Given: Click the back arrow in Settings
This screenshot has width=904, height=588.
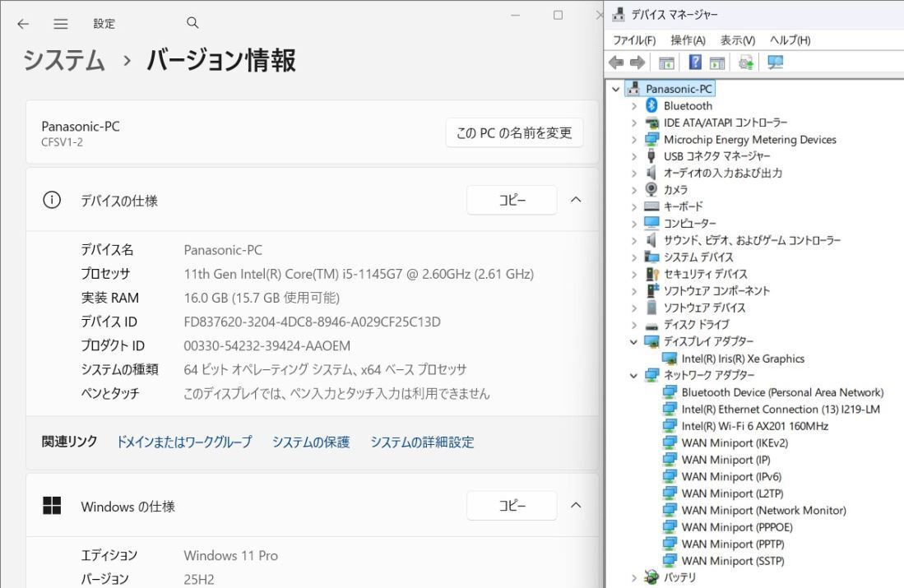Looking at the screenshot, I should 22,23.
